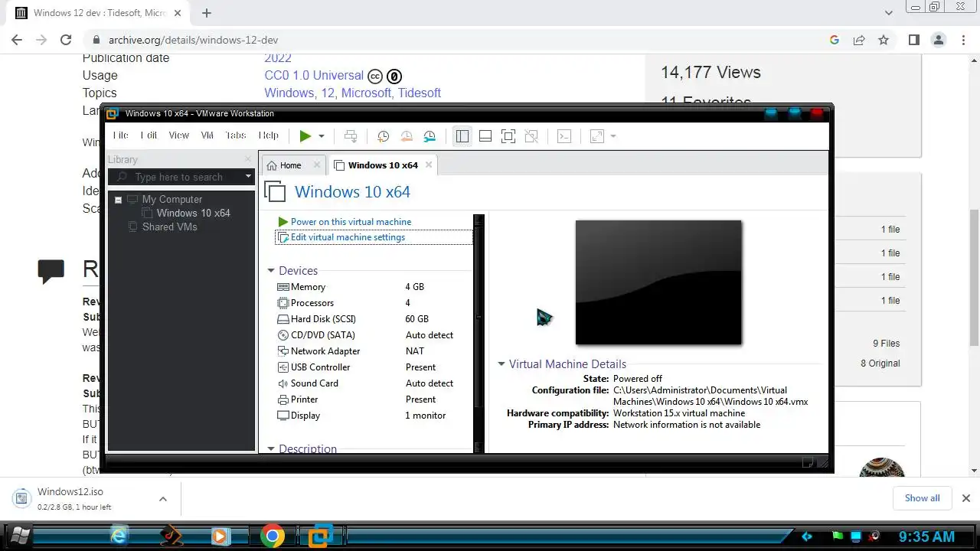The image size is (980, 551).
Task: Click Send Ctrl+Alt+Del toolbar icon
Action: point(351,136)
